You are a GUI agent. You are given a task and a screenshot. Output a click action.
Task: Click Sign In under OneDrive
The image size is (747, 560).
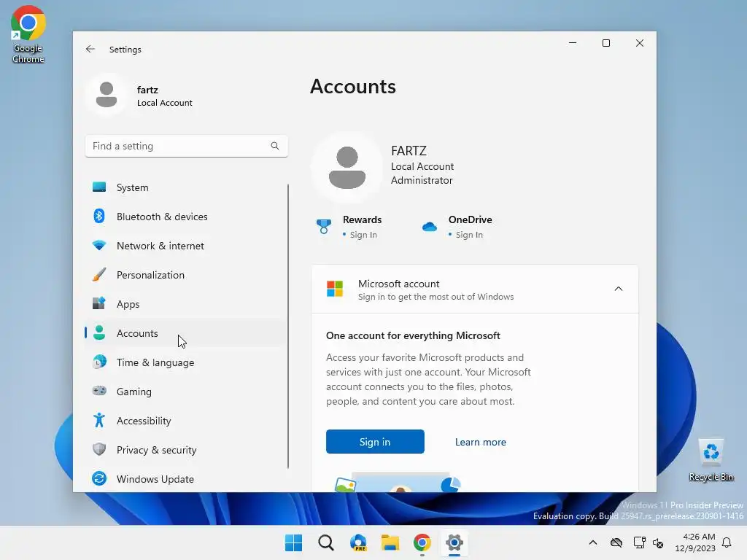point(469,235)
